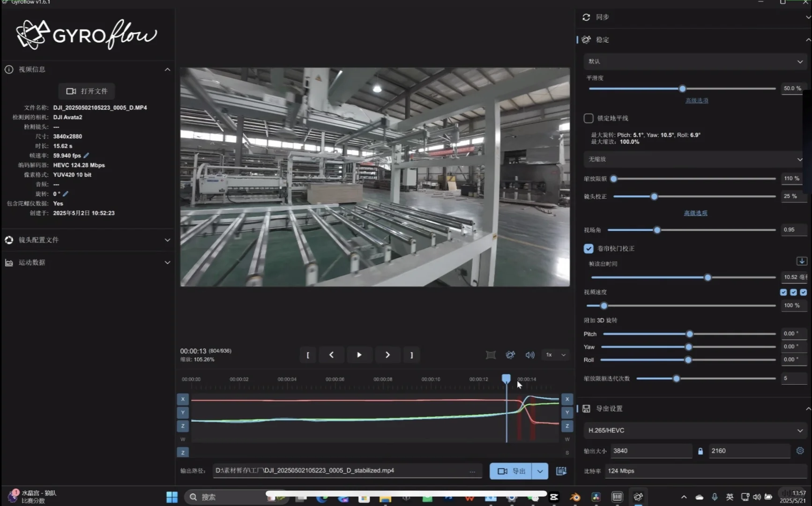Collapse the export settings section
Screen dimensions: 812x506
[808, 409]
